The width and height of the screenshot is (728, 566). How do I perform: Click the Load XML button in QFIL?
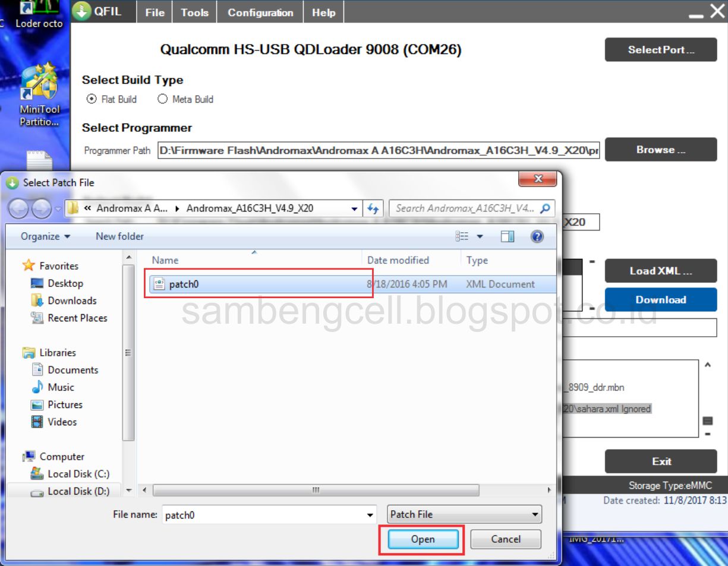[661, 271]
